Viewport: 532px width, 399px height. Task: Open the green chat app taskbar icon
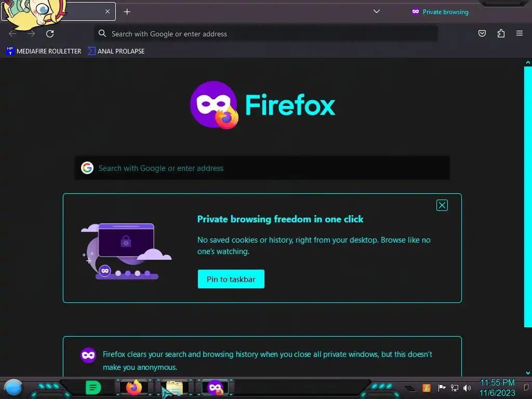[93, 388]
